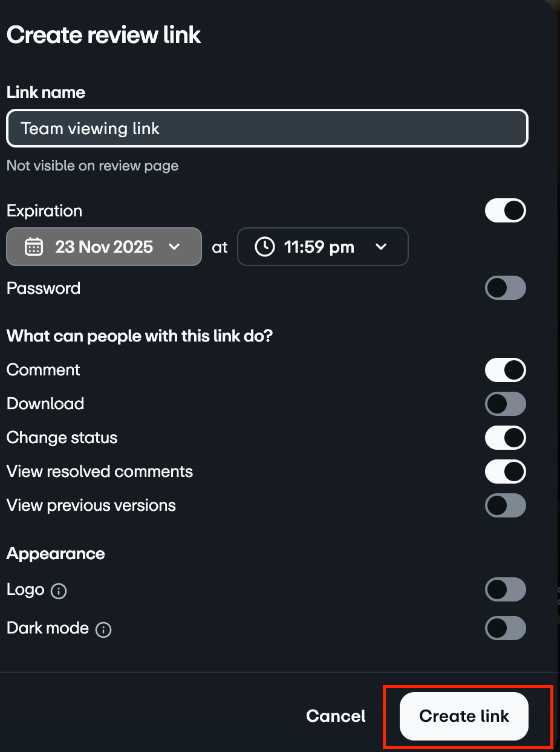Expand the date chevron showing 23 Nov 2025
The image size is (560, 752).
[175, 247]
